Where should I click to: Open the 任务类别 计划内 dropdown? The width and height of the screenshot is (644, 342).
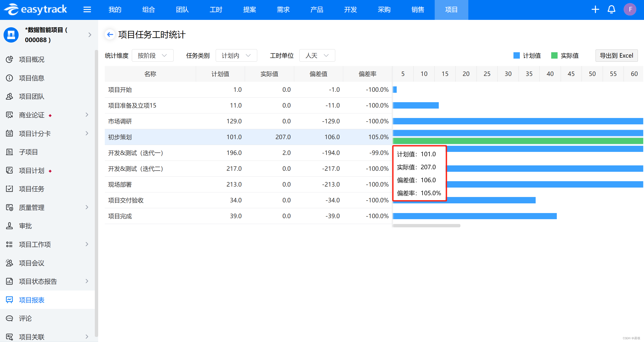click(x=236, y=56)
